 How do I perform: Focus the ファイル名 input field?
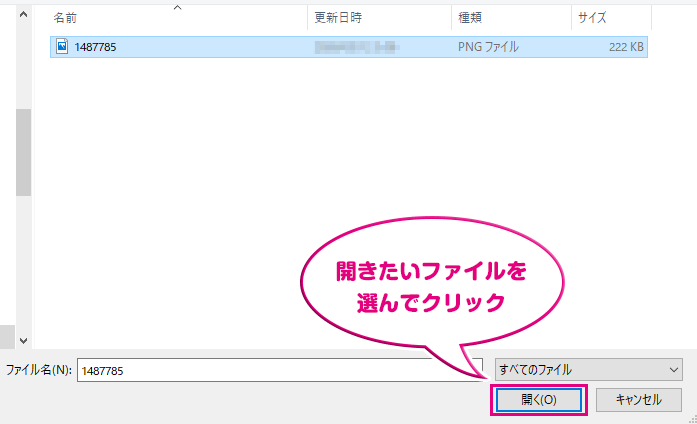(280, 370)
